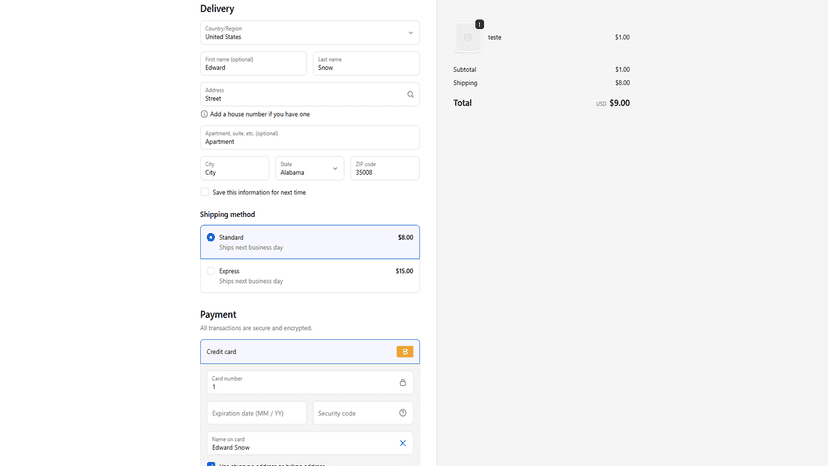Click the house number info icon
Viewport: 828px width, 466px height.
(x=204, y=114)
